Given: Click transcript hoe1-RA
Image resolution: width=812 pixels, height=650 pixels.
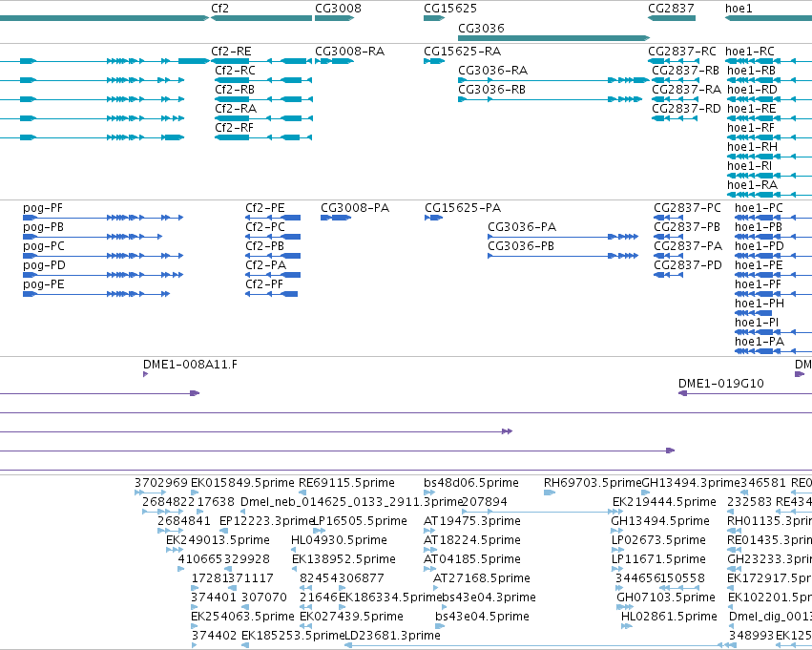Looking at the screenshot, I should point(752,185).
